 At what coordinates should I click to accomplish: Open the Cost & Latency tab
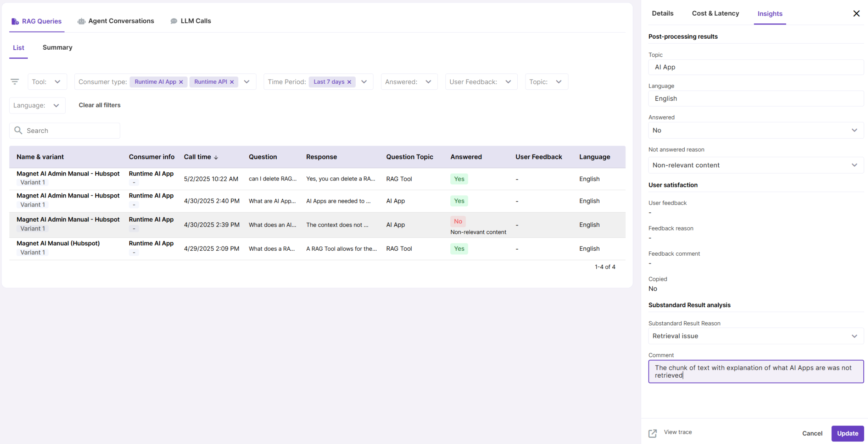pos(715,13)
